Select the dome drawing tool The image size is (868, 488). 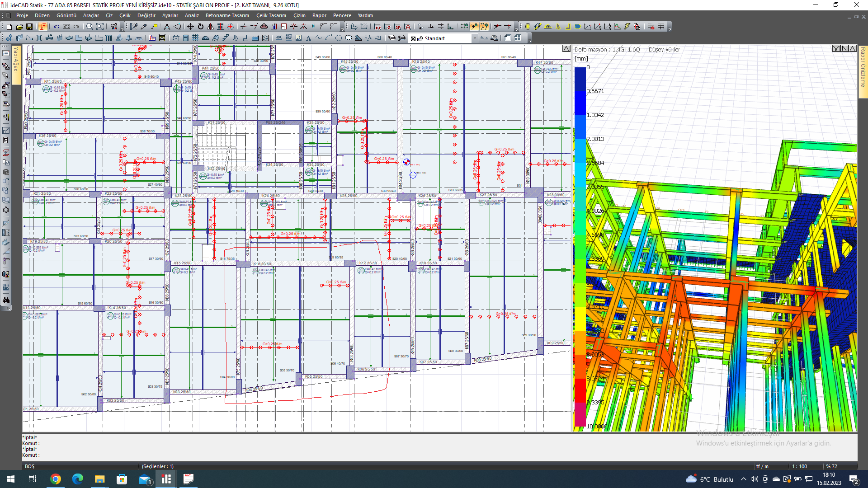pyautogui.click(x=206, y=38)
